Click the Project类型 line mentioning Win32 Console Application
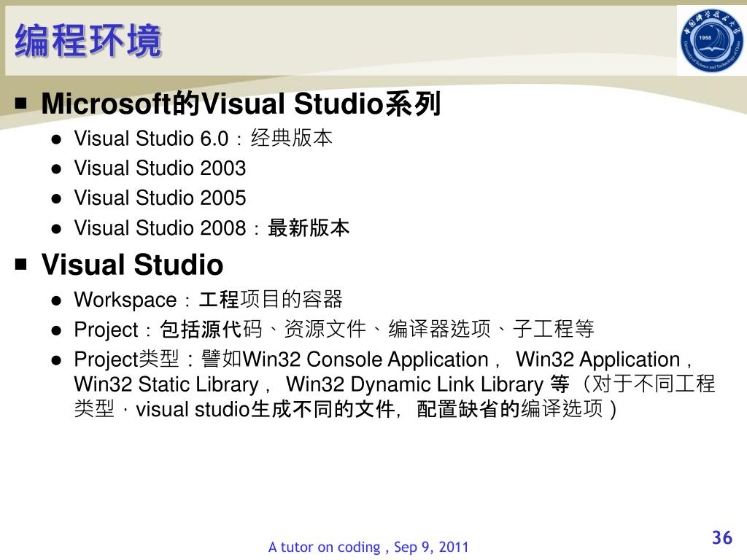This screenshot has width=747, height=560. click(x=383, y=359)
